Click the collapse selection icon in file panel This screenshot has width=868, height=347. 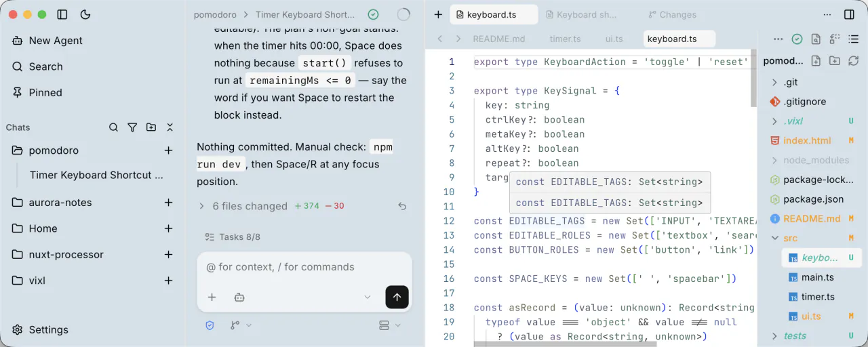click(x=834, y=39)
